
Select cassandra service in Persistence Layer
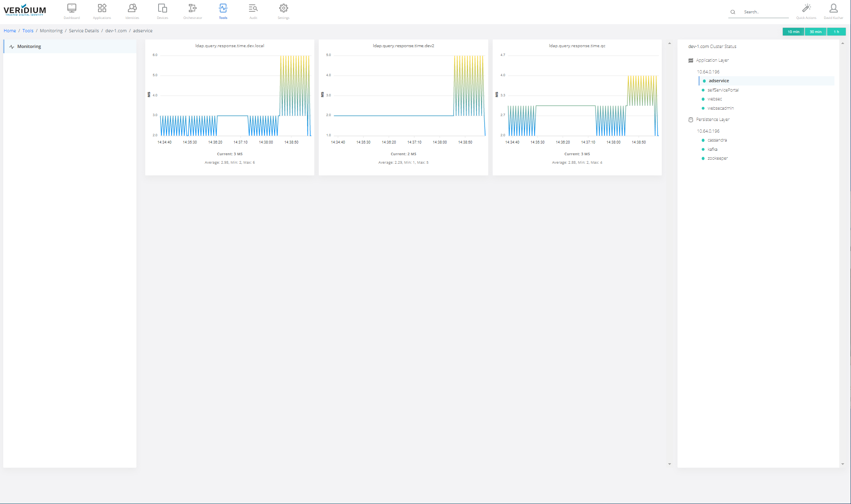[x=717, y=140]
